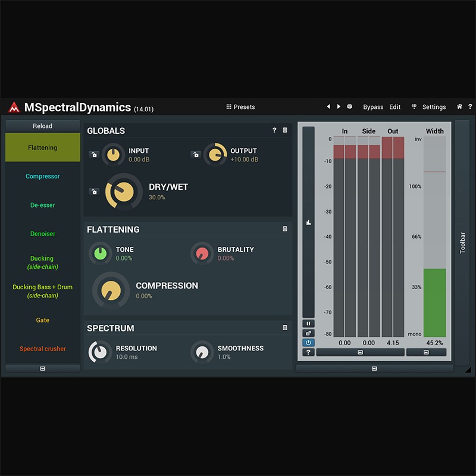Click the home icon in title bar
The height and width of the screenshot is (476, 476).
click(459, 107)
